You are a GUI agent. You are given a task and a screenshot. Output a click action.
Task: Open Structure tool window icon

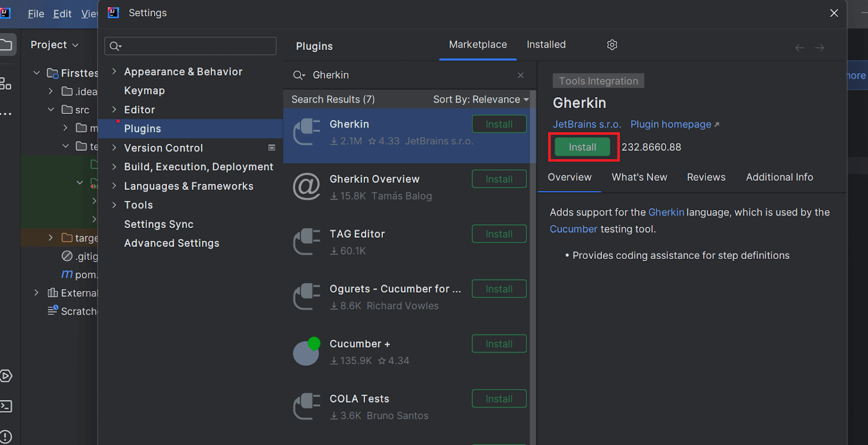click(5, 83)
